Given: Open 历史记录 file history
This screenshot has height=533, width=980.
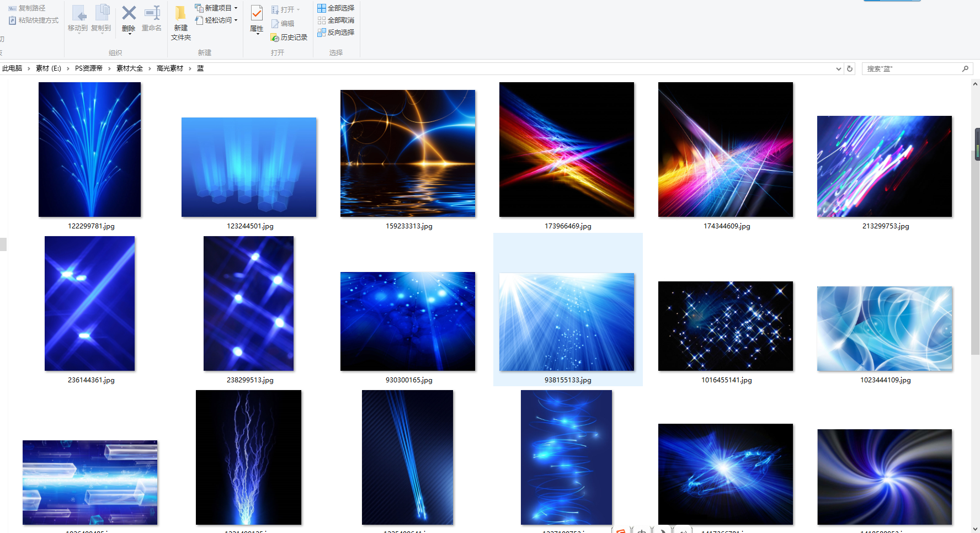Looking at the screenshot, I should [x=289, y=37].
